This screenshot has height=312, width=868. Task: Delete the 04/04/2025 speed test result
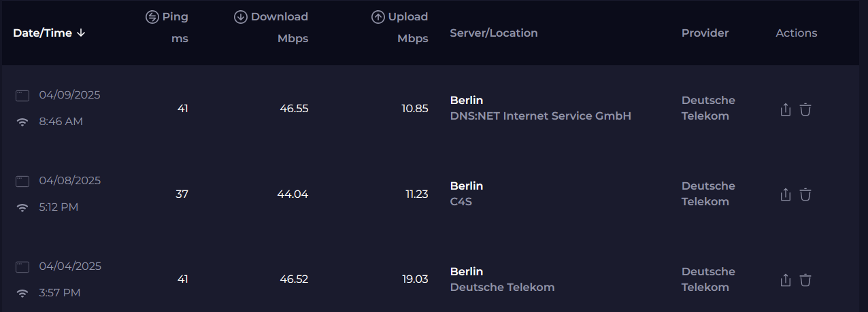click(x=805, y=280)
